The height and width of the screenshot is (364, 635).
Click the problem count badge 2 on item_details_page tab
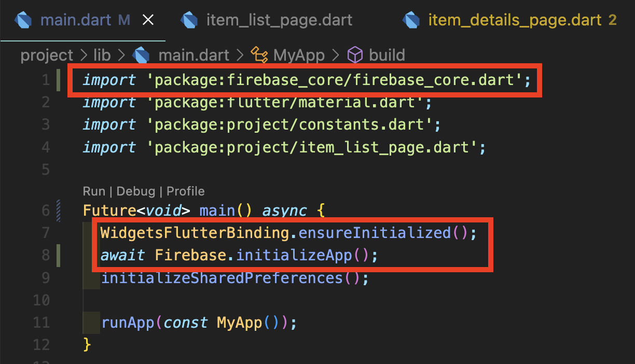coord(612,20)
